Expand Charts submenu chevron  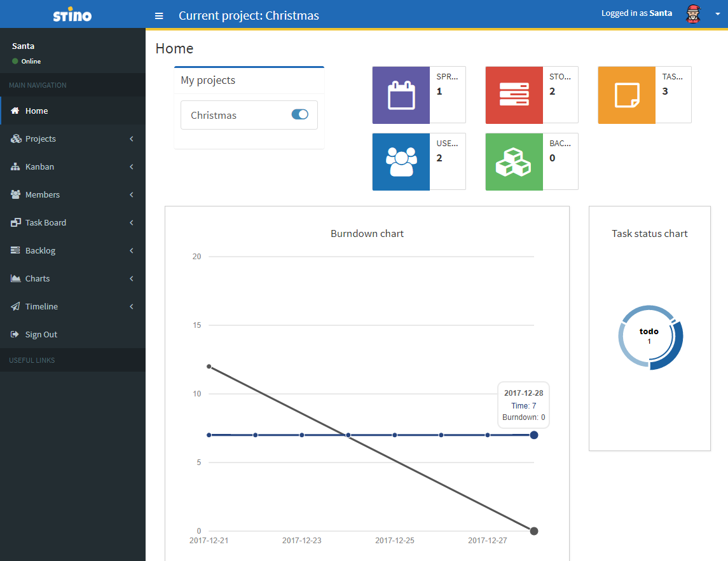pyautogui.click(x=132, y=278)
